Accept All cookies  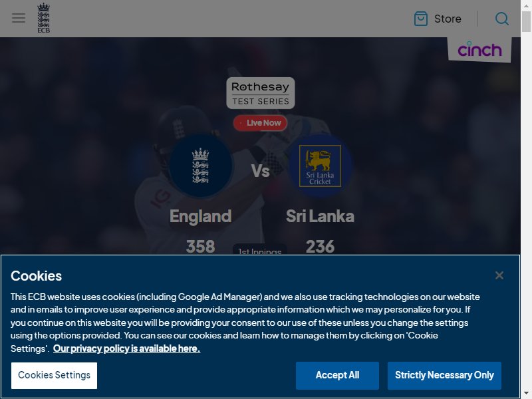pyautogui.click(x=337, y=375)
